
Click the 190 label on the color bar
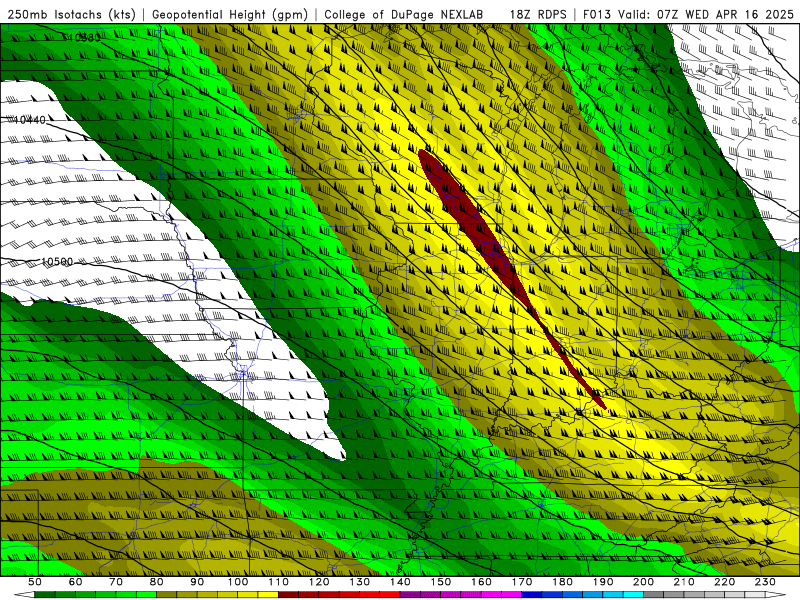pyautogui.click(x=603, y=582)
